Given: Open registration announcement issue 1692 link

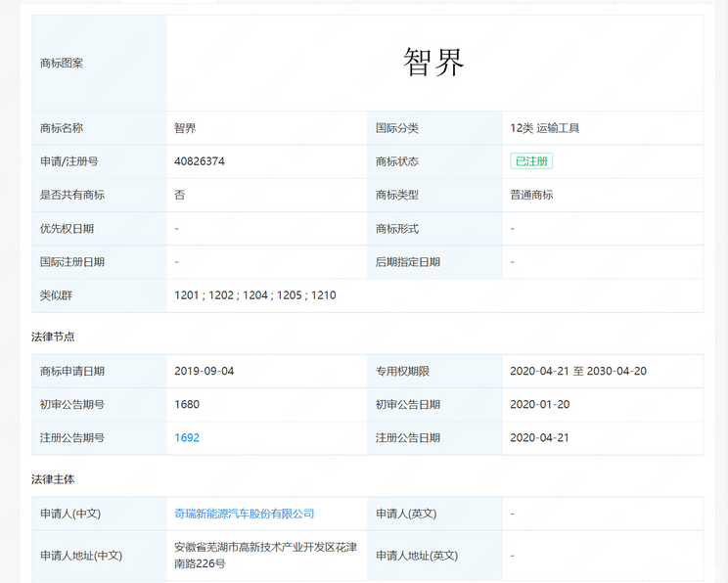Looking at the screenshot, I should click(187, 438).
